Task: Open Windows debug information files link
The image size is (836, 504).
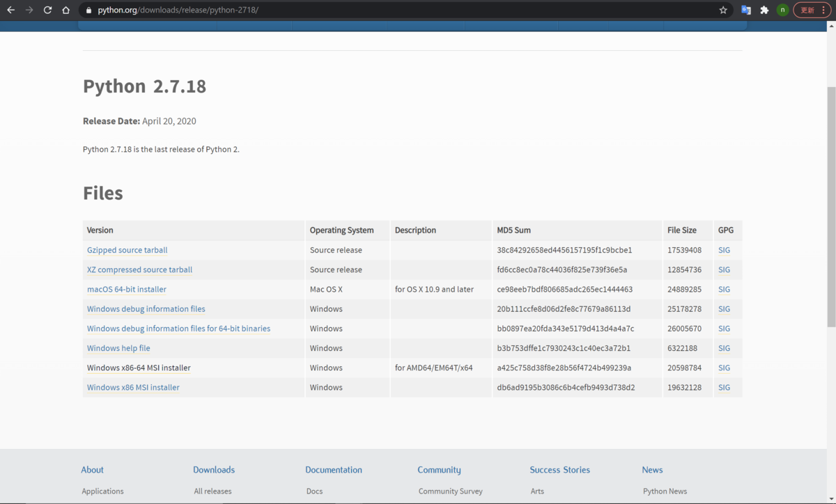Action: [x=146, y=308]
